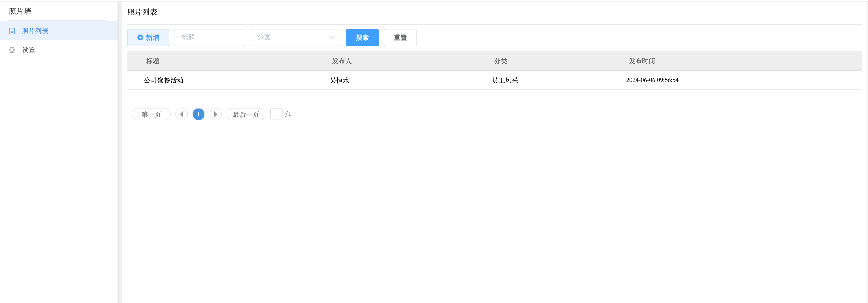868x303 pixels.
Task: Click the 照片列表 document icon in sidebar
Action: coord(12,31)
